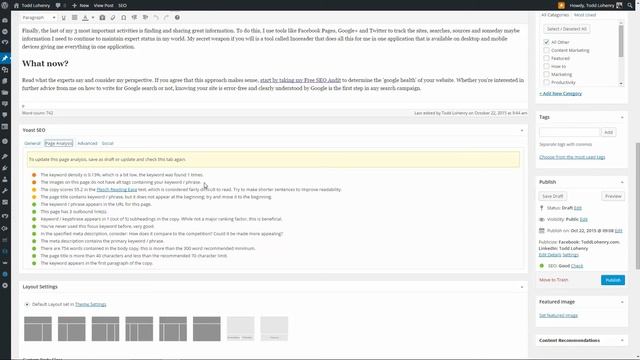This screenshot has height=360, width=640.
Task: Click the Set featured image link
Action: point(558,316)
